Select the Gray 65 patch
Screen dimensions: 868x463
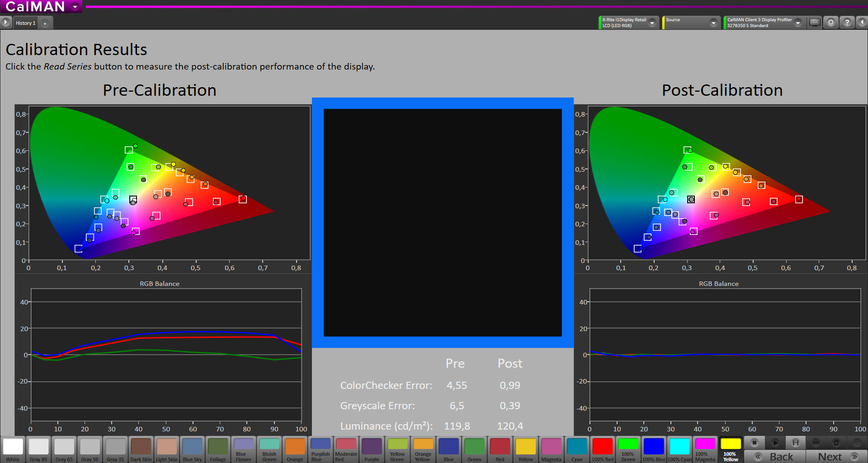[64, 449]
